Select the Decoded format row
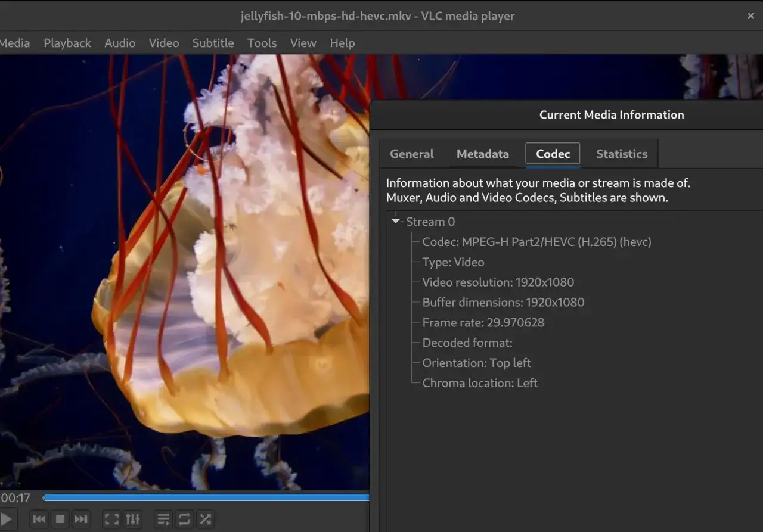Image resolution: width=763 pixels, height=532 pixels. 467,343
